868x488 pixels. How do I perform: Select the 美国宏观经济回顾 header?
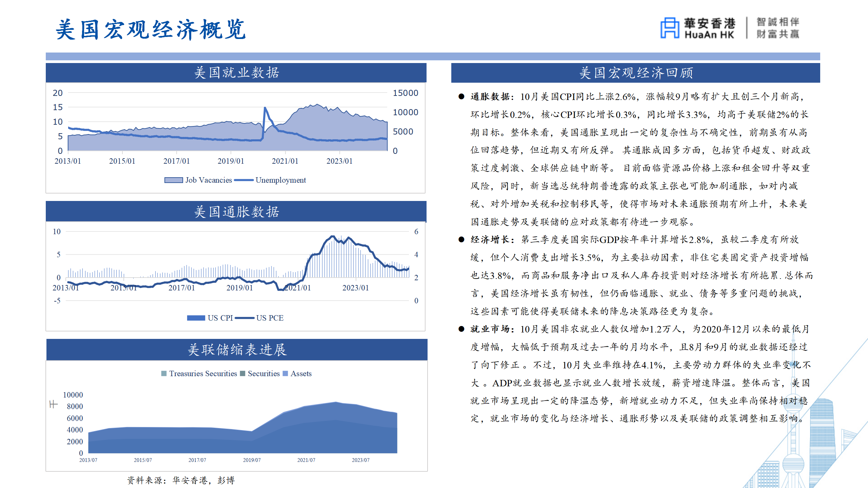click(x=635, y=73)
